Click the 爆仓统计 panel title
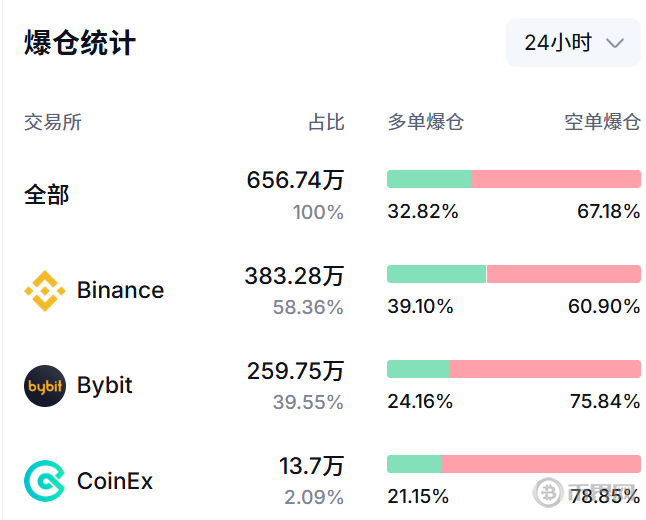This screenshot has height=520, width=646. pos(80,44)
